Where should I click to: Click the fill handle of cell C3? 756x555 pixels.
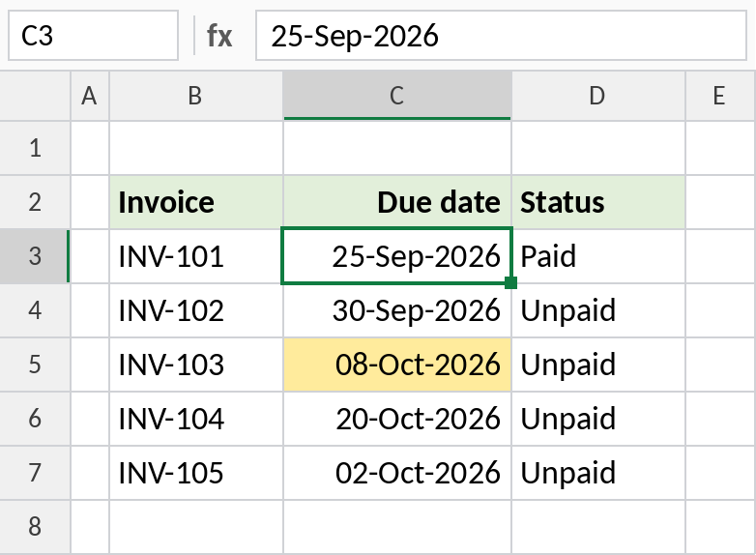(511, 282)
